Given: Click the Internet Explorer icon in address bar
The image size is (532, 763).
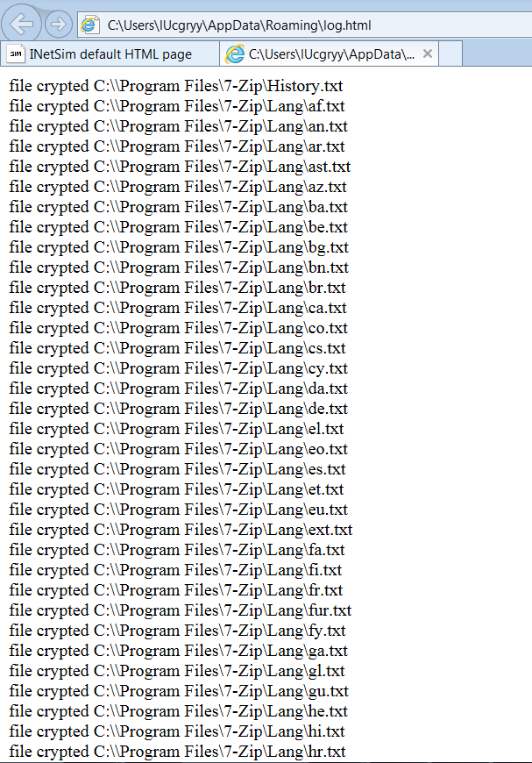Looking at the screenshot, I should pyautogui.click(x=90, y=25).
